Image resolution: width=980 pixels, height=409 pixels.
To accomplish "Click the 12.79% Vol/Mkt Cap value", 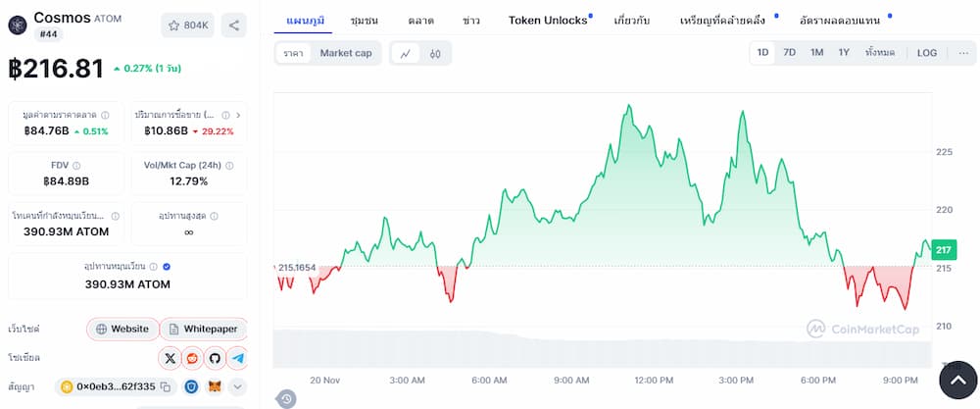I will point(189,181).
